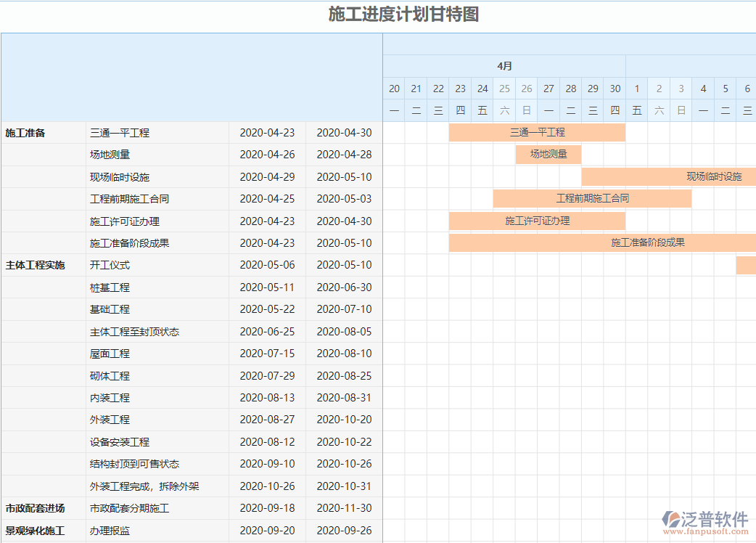Click the 施工许可证办理 timeline bar

point(537,221)
